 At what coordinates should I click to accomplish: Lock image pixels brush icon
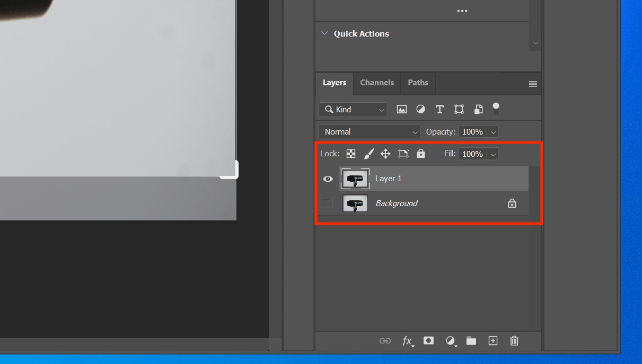pyautogui.click(x=369, y=154)
